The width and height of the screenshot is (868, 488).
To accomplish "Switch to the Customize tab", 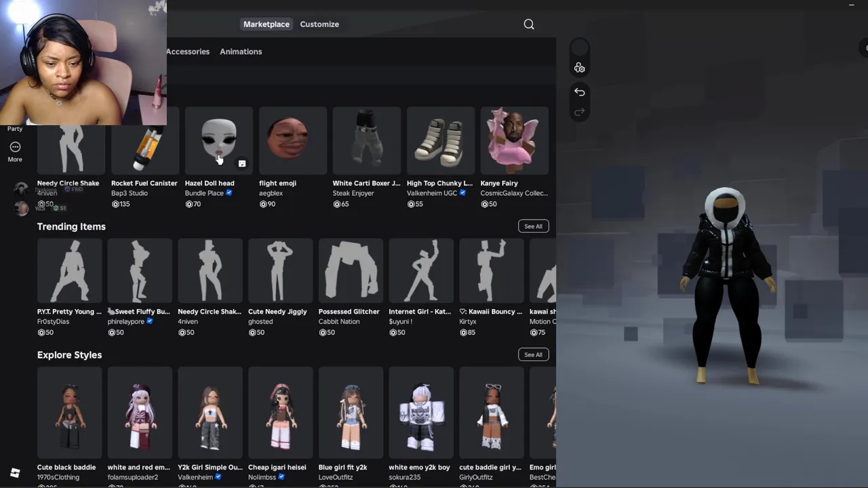I will pyautogui.click(x=319, y=24).
